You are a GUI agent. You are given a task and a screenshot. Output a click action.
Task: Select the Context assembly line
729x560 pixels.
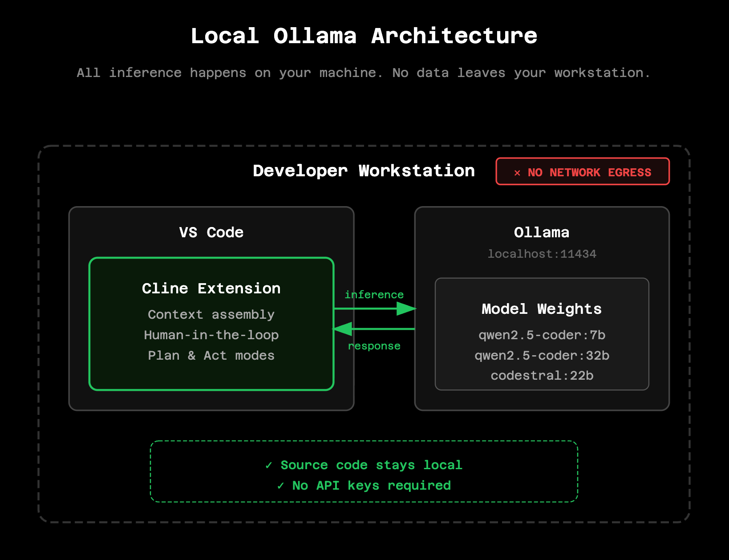(x=211, y=315)
